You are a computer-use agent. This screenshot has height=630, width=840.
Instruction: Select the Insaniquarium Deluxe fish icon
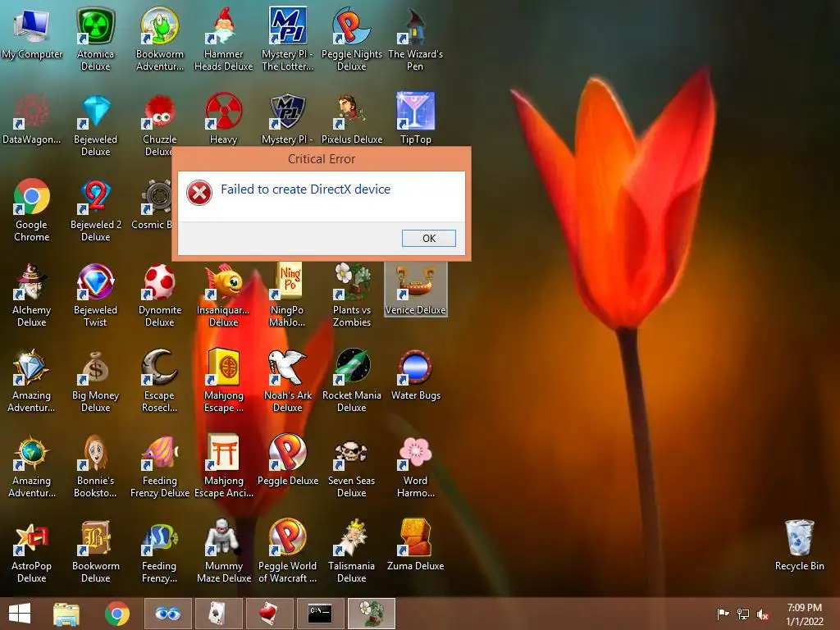tap(223, 282)
